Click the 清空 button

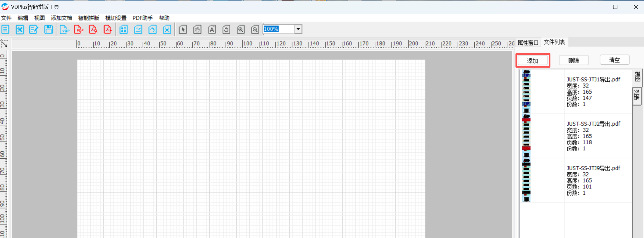614,60
